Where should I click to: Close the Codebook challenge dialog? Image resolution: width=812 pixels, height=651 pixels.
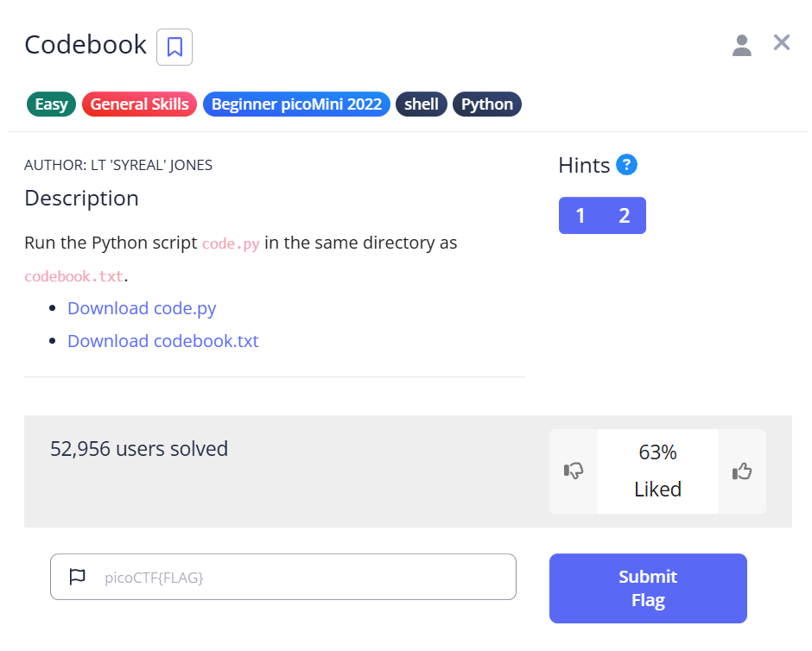coord(782,43)
